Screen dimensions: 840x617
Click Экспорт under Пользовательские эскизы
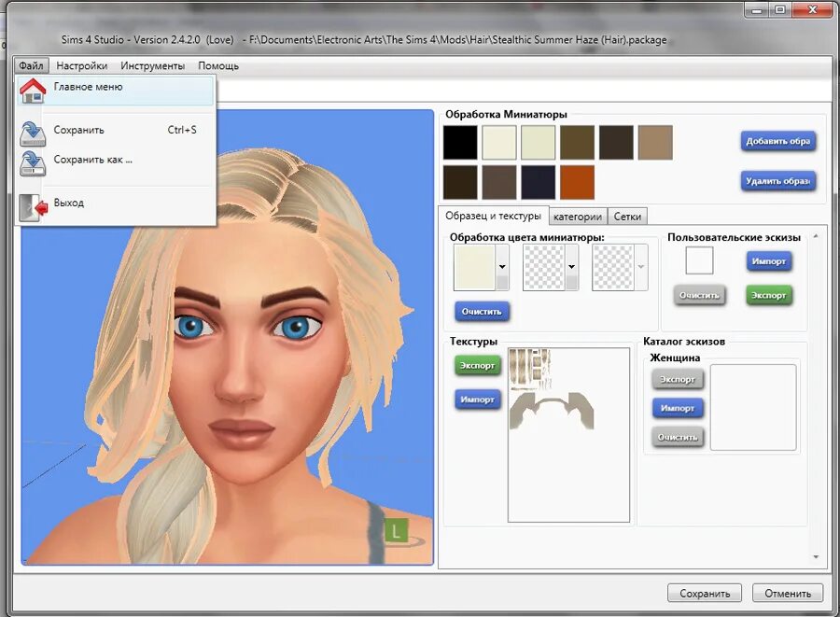click(x=768, y=296)
